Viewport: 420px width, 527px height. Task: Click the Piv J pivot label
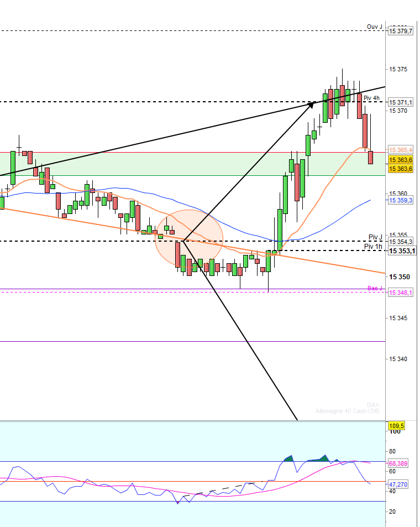[375, 237]
